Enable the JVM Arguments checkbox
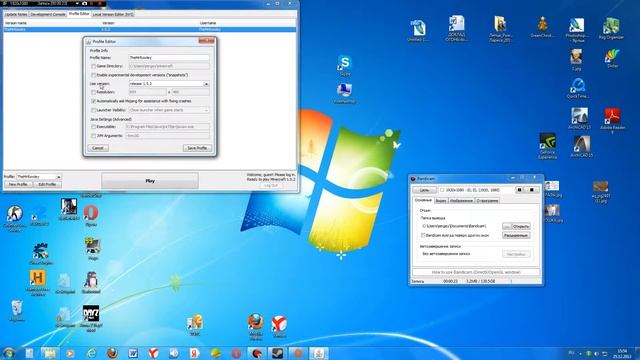640x360 pixels. 93,136
